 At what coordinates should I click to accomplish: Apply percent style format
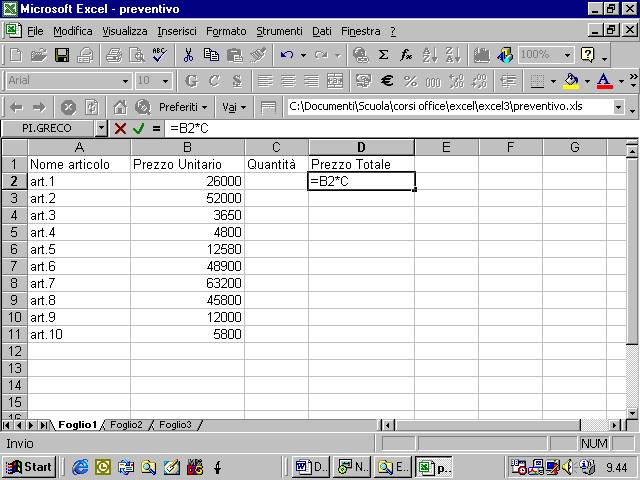click(x=410, y=81)
